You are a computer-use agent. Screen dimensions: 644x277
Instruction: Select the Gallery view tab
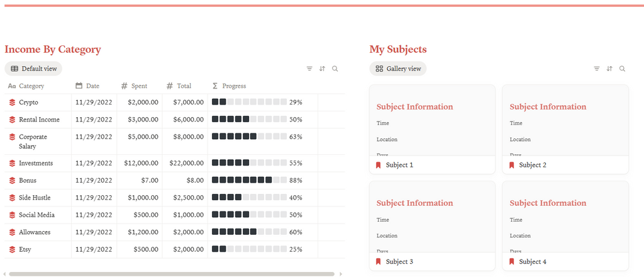click(398, 69)
